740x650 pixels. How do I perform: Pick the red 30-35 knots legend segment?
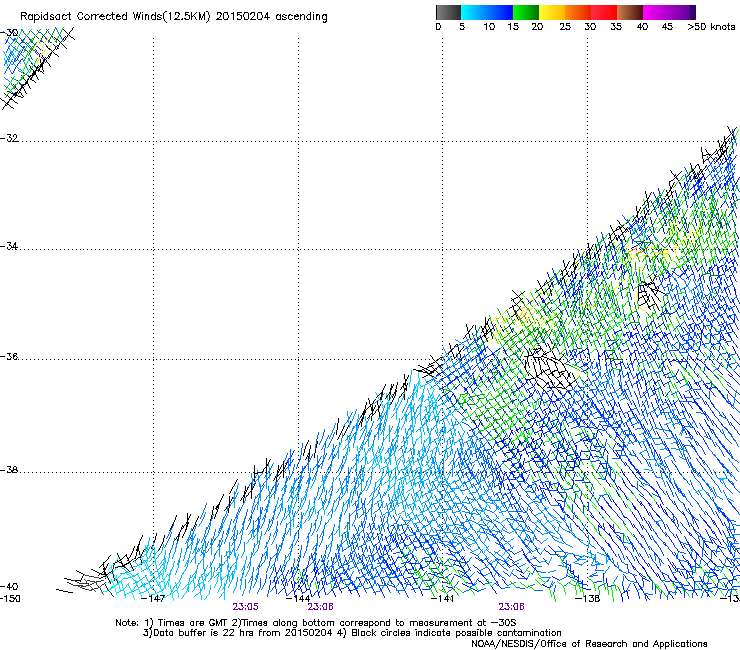pyautogui.click(x=604, y=12)
